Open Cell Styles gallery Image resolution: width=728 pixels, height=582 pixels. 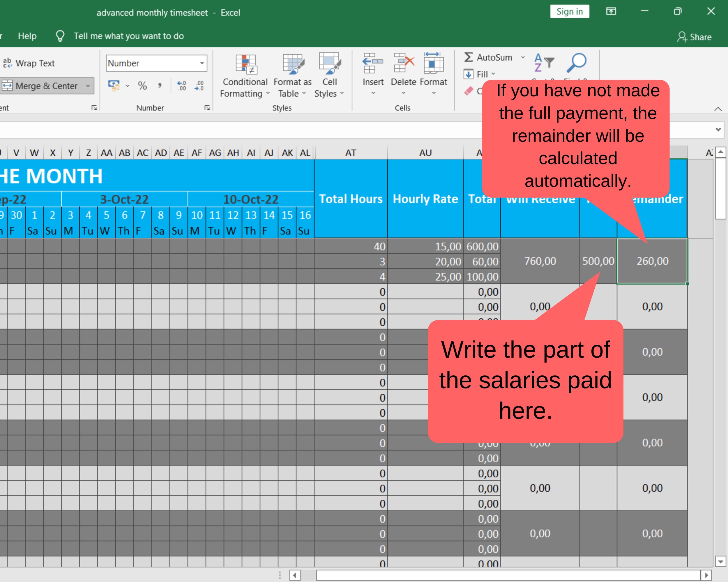coord(329,75)
